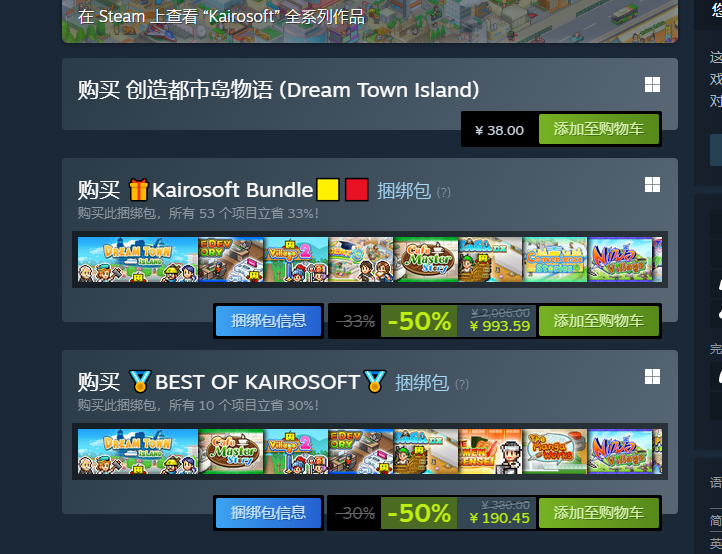Select Cafe Master Story thumbnail in Kairosoft Bundle
This screenshot has width=722, height=554.
(x=426, y=259)
